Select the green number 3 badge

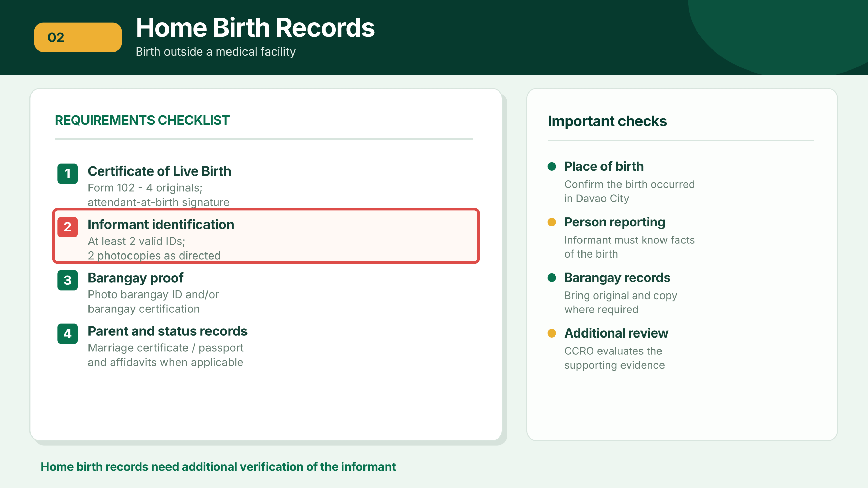(67, 280)
